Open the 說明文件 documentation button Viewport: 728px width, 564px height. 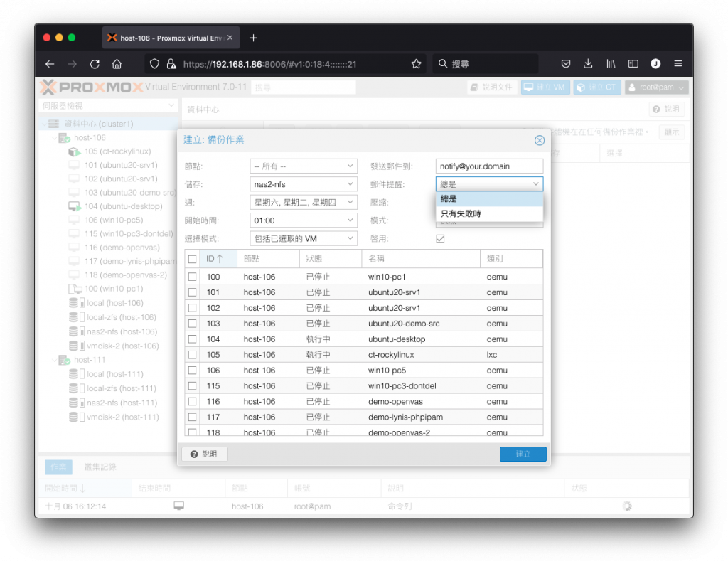point(492,87)
